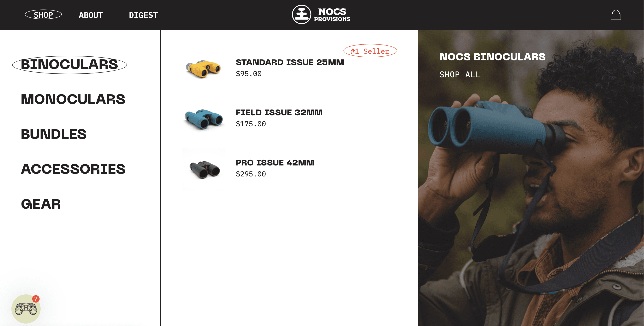Open the Field Issue 32MM product

[x=279, y=112]
